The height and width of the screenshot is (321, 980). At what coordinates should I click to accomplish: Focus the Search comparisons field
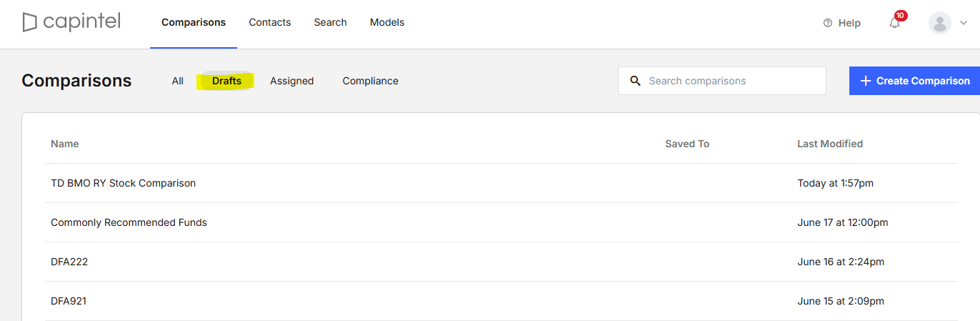click(x=721, y=81)
